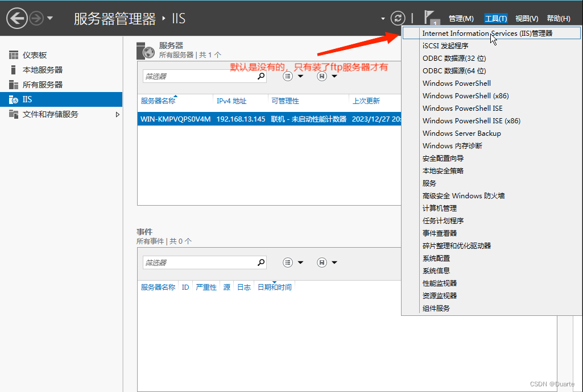Viewport: 583px width, 392px height.
Task: Launch Windows PowerShell (x86) menu item
Action: [x=491, y=96]
